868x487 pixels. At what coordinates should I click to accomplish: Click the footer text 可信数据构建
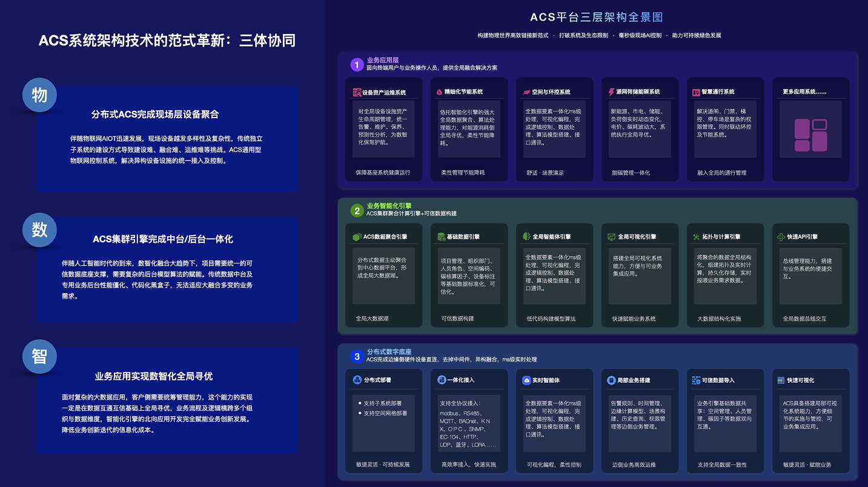point(457,319)
